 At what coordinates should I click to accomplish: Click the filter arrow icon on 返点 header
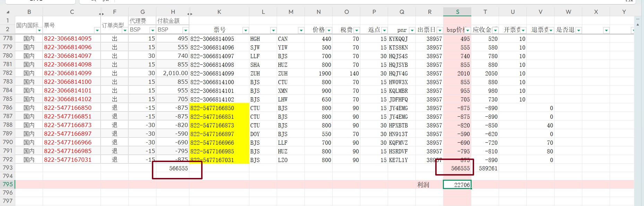pyautogui.click(x=384, y=30)
